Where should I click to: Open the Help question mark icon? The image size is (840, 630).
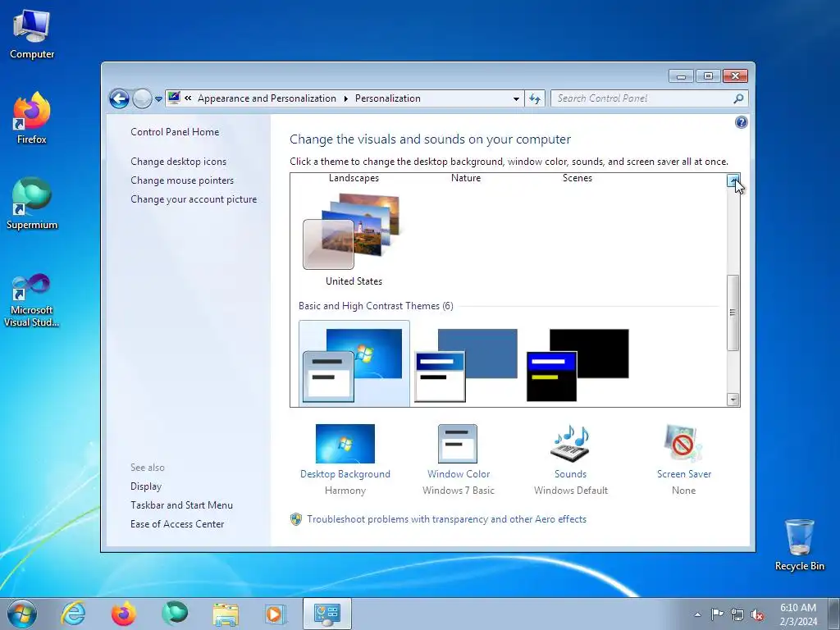pos(741,123)
